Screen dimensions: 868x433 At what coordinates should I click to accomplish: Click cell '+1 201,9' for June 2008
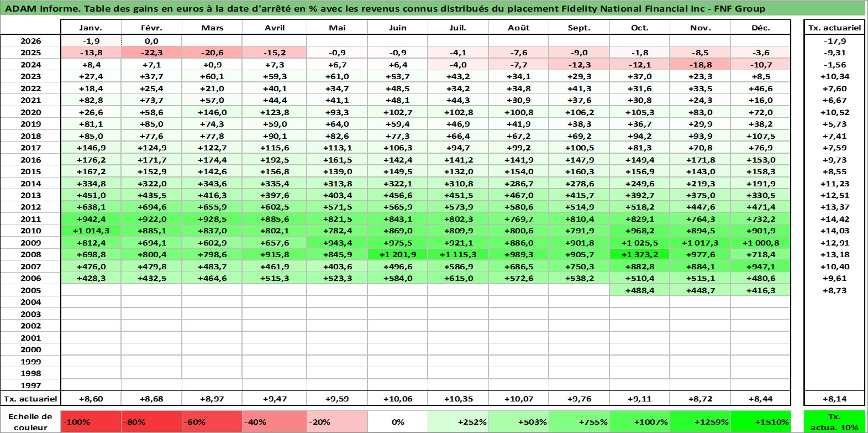398,254
